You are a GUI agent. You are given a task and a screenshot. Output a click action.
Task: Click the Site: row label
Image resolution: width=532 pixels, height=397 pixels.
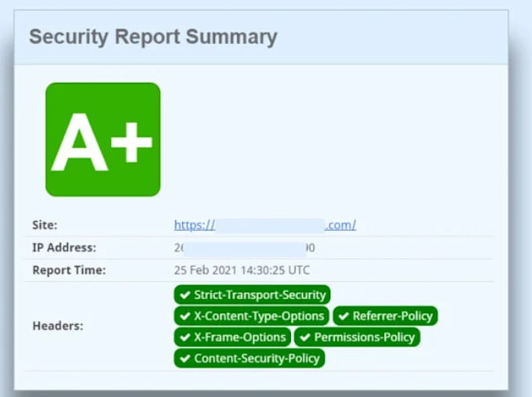45,225
